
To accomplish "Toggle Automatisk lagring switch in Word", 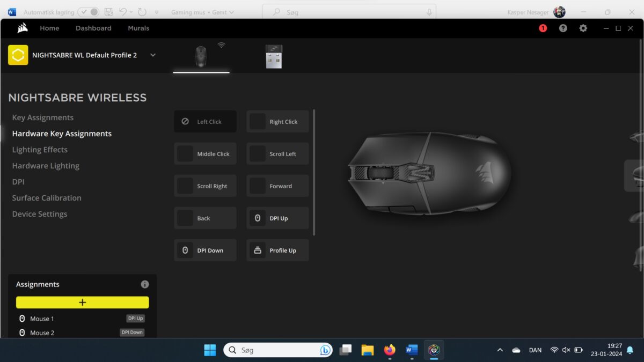I will point(89,12).
